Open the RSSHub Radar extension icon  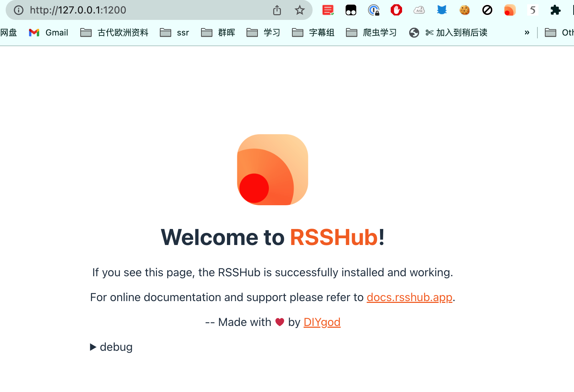510,10
